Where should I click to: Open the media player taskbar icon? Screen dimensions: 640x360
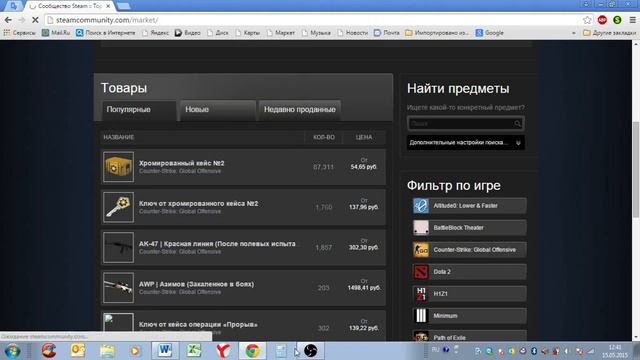click(x=136, y=351)
